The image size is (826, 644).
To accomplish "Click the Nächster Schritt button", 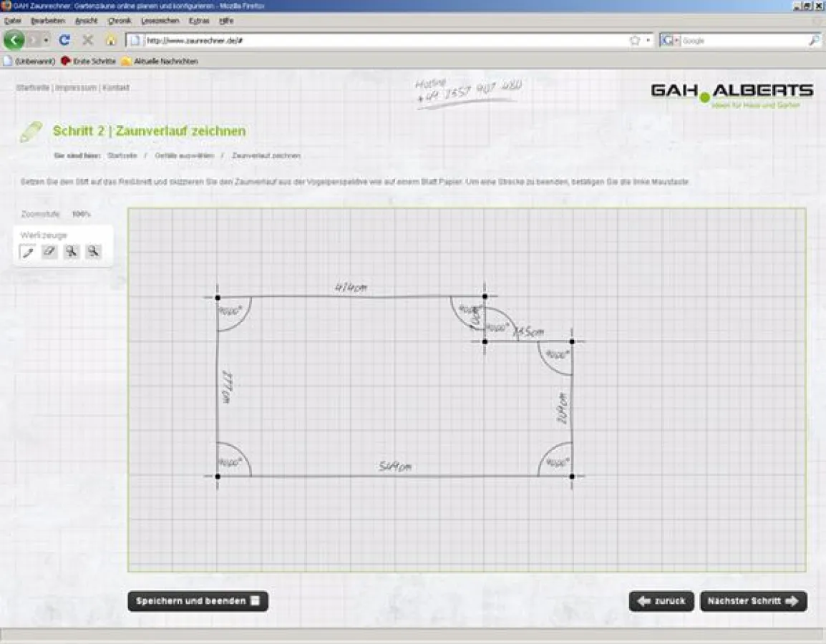I will tap(753, 601).
